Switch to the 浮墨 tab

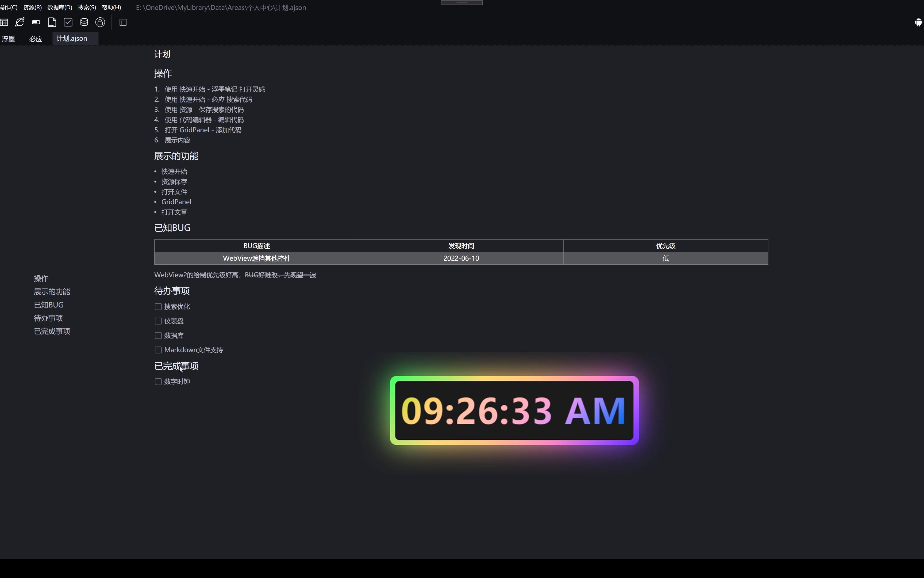[8, 39]
